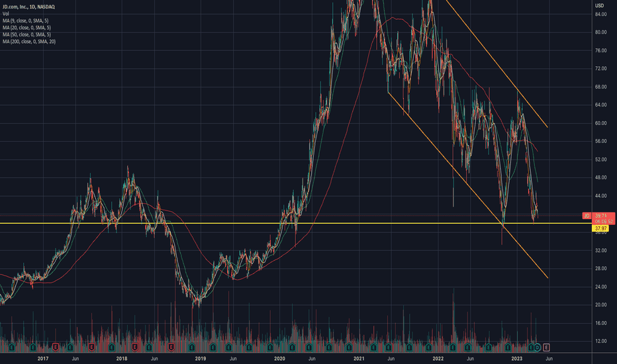Click the 12.00 price axis label
This screenshot has width=617, height=364.
(600, 341)
